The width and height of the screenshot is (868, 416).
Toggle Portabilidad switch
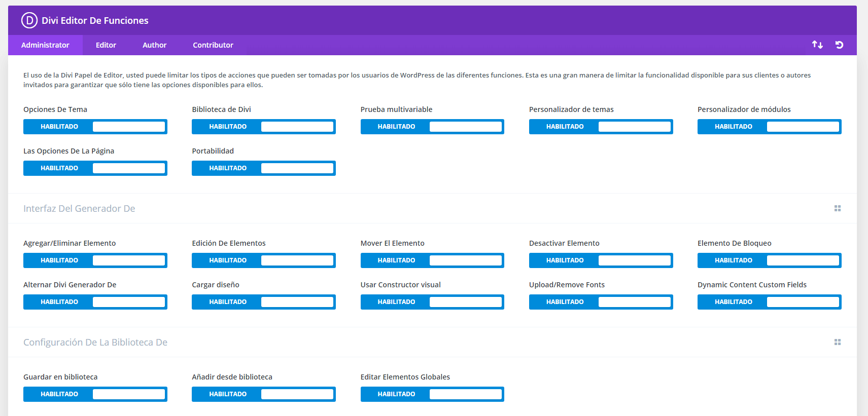[264, 168]
